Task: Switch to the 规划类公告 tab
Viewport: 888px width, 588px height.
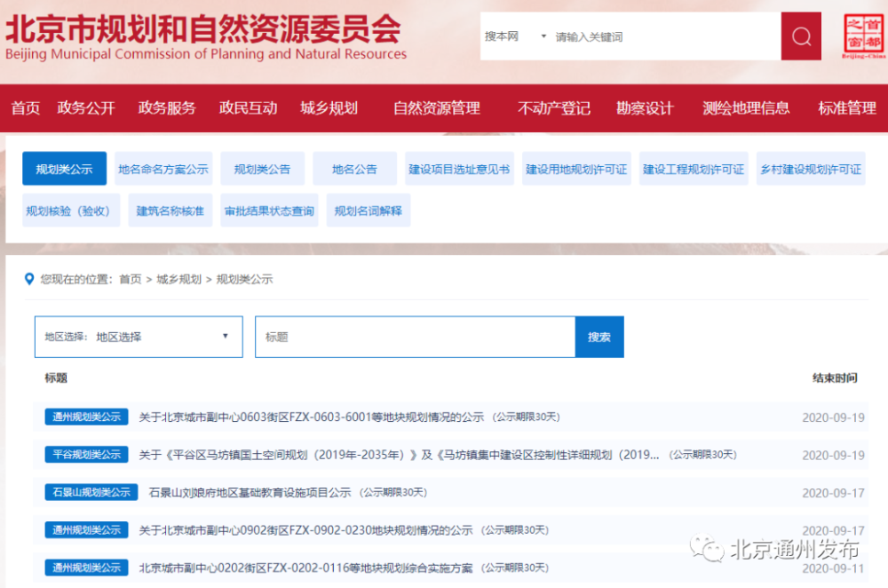Action: pos(262,168)
